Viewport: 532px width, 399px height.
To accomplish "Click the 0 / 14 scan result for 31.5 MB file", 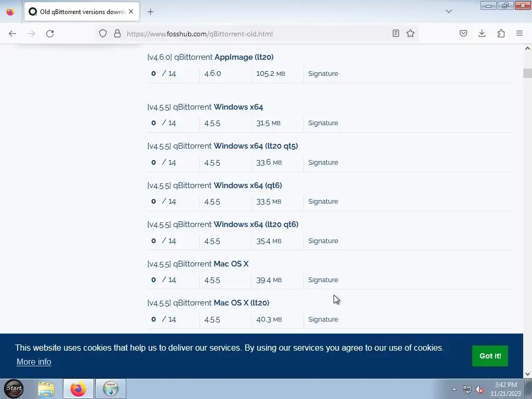I will click(164, 123).
